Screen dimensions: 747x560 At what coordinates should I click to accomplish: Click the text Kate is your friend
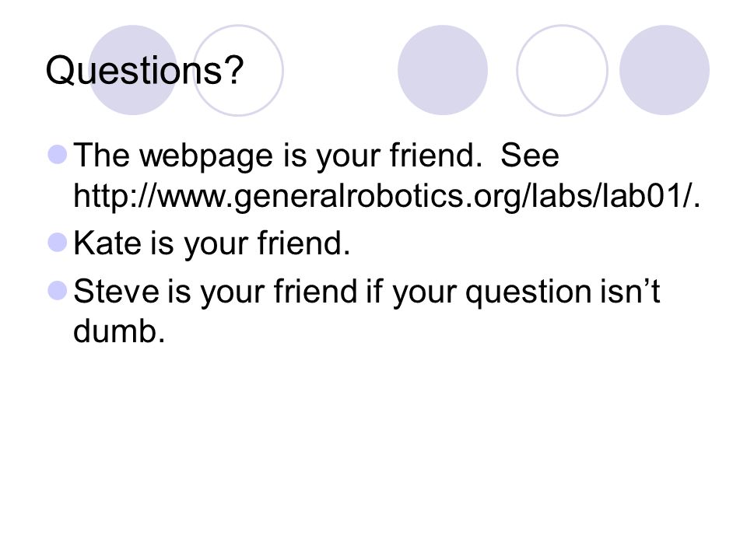pos(212,243)
